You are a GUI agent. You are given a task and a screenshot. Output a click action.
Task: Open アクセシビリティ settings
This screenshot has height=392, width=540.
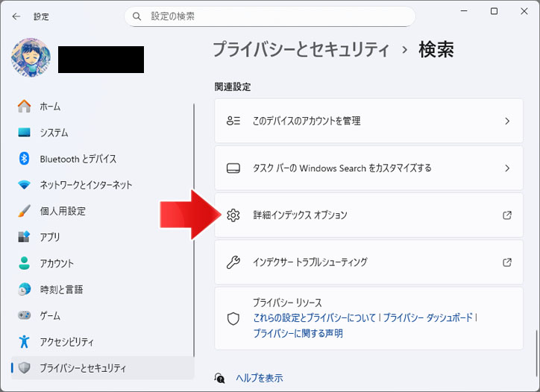tap(66, 342)
